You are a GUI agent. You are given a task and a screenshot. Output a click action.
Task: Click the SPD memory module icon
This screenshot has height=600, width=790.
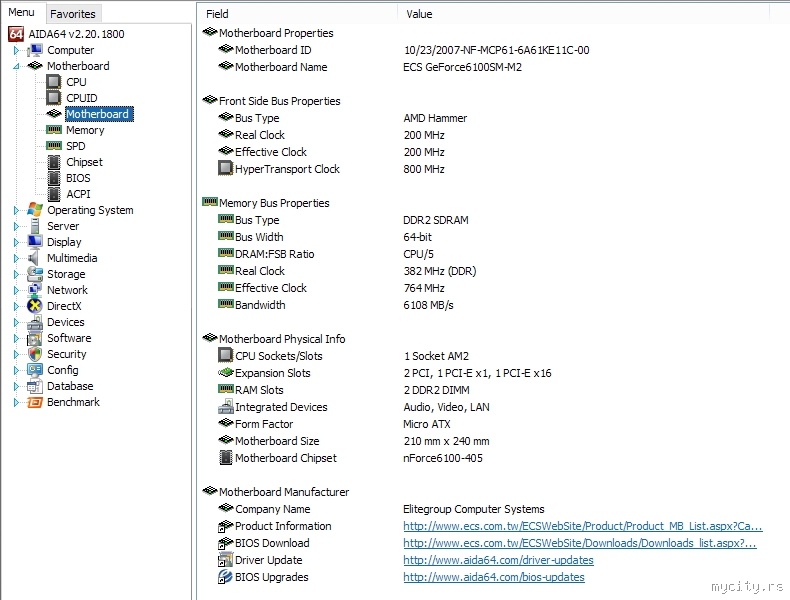point(54,146)
